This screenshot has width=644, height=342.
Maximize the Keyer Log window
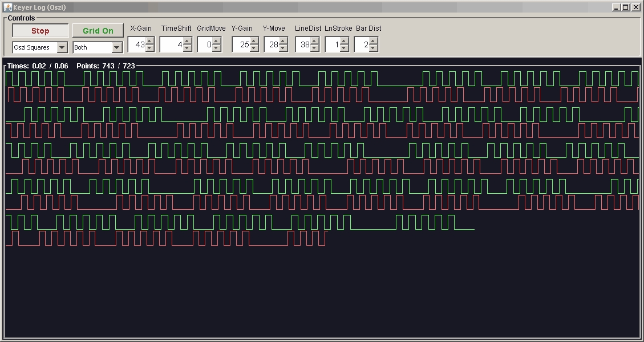(626, 7)
